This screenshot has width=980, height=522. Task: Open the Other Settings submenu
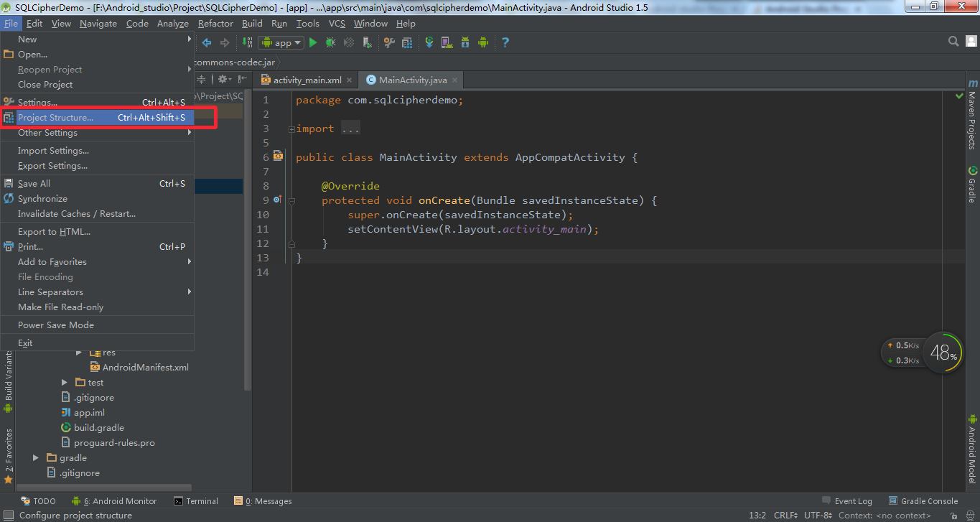(x=98, y=132)
